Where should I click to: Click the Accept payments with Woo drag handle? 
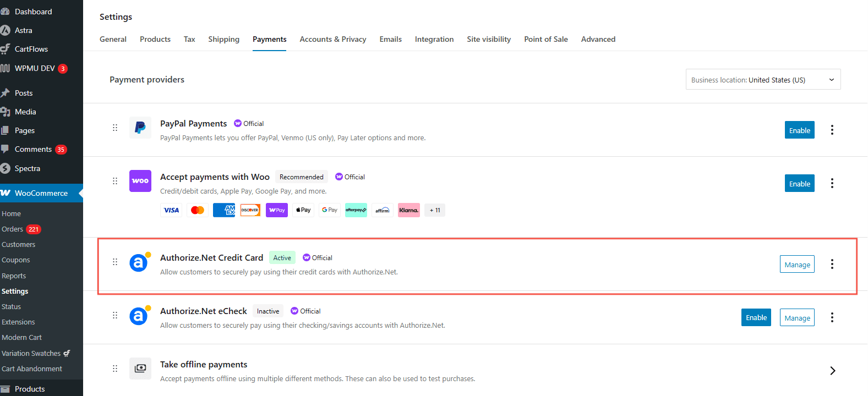(x=115, y=181)
